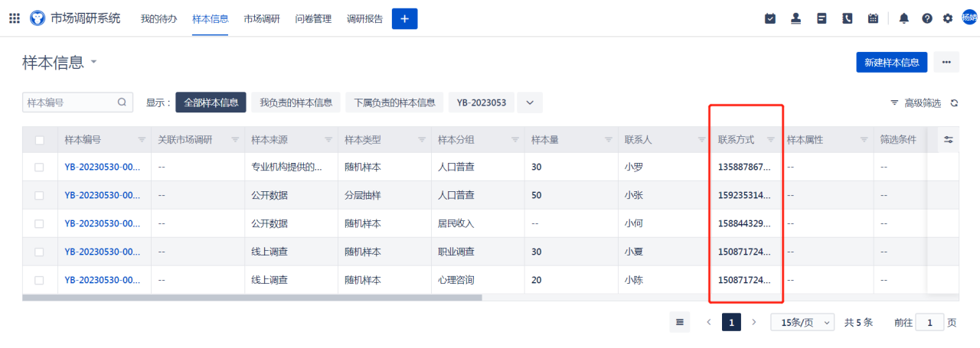Expand the chevron dropdown after YB-2023053

click(530, 102)
